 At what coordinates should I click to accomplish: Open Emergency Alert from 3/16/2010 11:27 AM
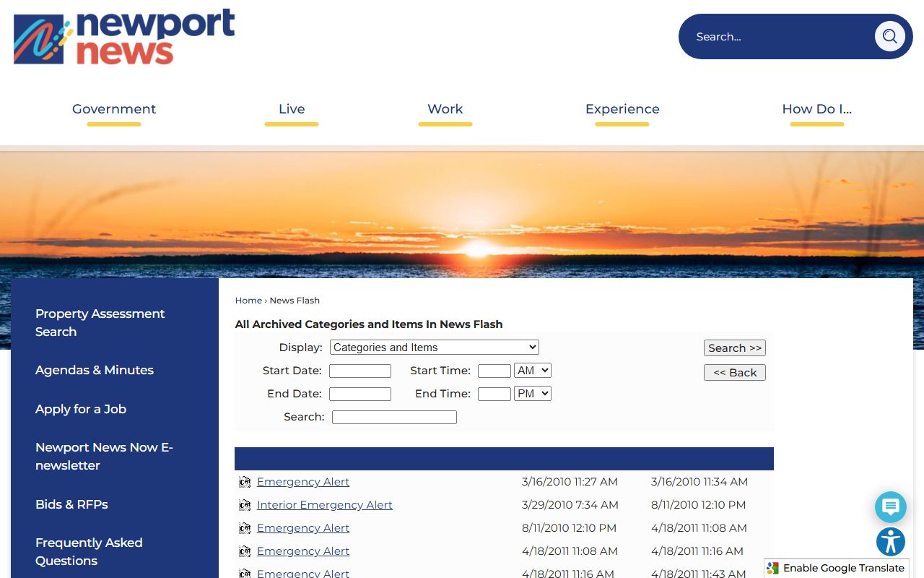click(303, 482)
